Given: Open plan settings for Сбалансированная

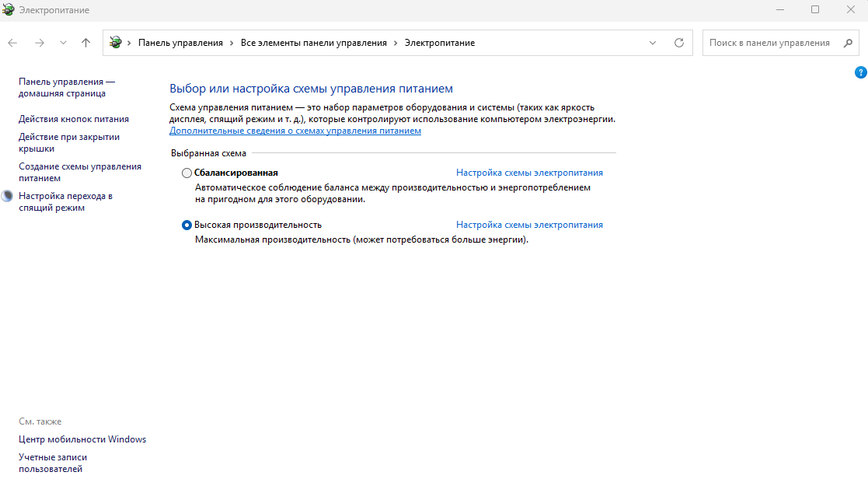Looking at the screenshot, I should [529, 173].
